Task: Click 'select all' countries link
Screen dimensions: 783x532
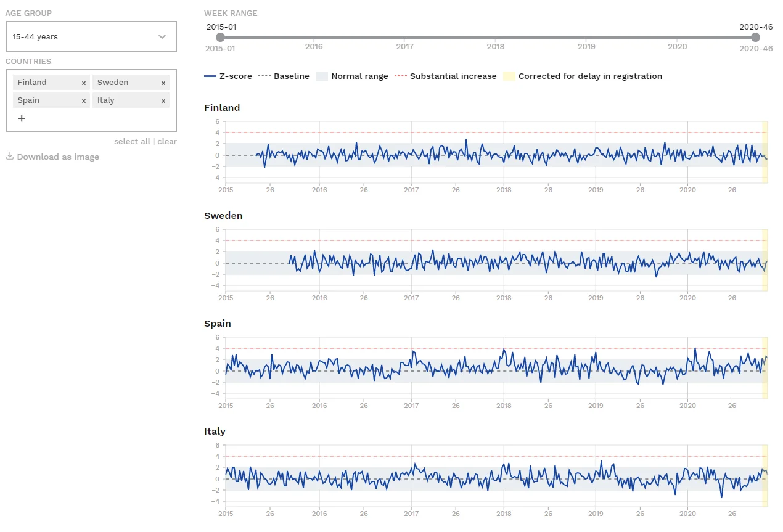Action: (132, 142)
